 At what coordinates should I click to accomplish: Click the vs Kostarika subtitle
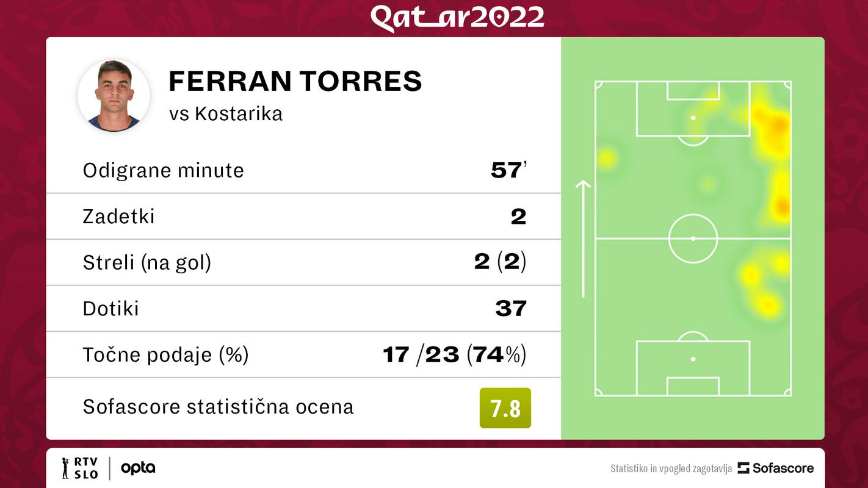coord(226,113)
